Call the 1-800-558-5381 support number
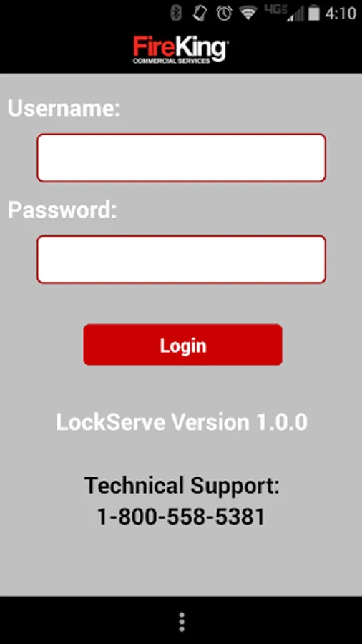The width and height of the screenshot is (362, 644). point(181,517)
